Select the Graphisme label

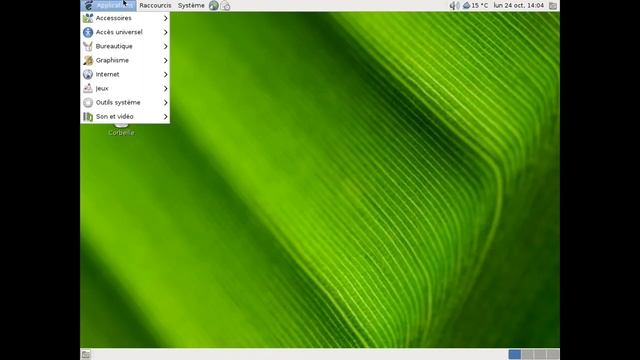click(x=112, y=60)
